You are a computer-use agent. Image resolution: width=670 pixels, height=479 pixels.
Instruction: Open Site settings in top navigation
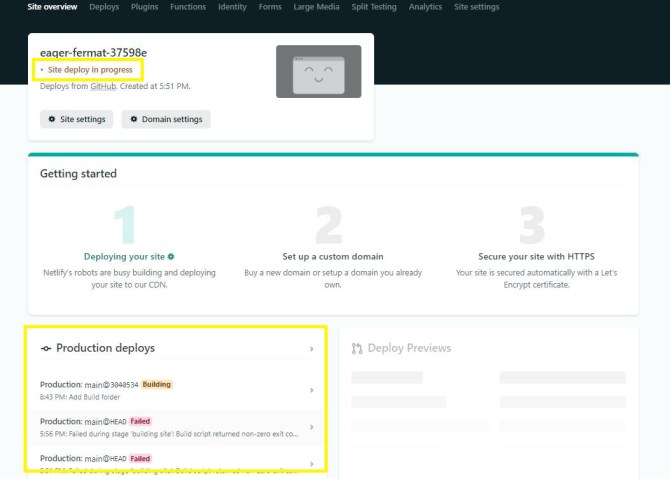pos(476,7)
